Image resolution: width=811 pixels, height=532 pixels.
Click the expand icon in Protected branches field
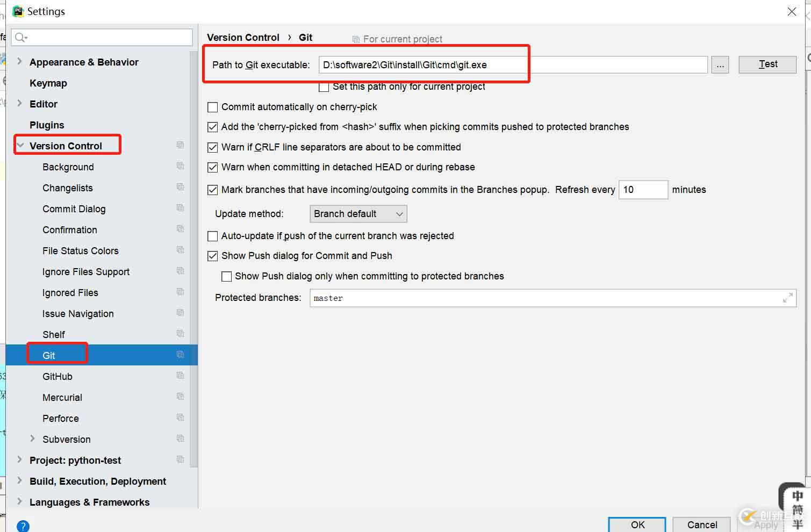(787, 298)
